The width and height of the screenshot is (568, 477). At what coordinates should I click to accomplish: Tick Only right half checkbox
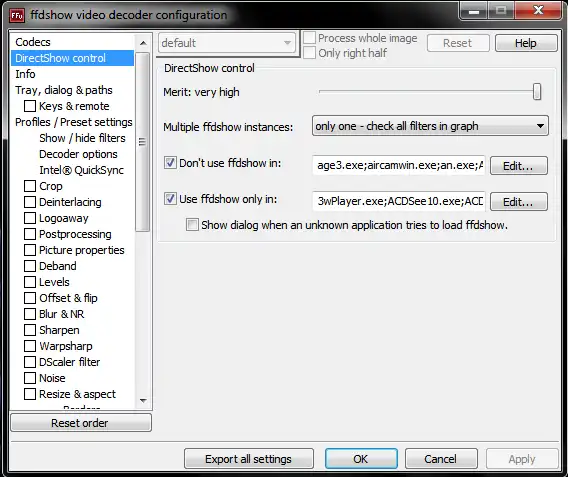(309, 53)
